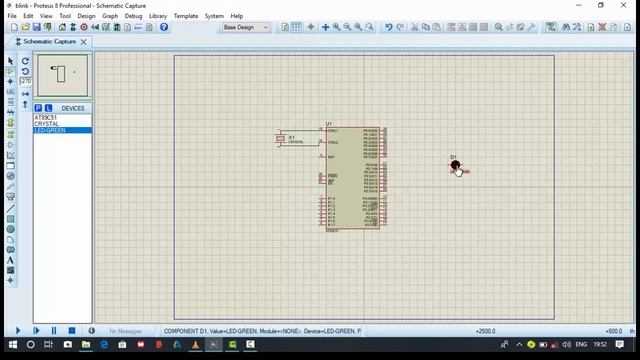Screen dimensions: 640x360
Task: Toggle the grid display icon
Action: pyautogui.click(x=296, y=27)
